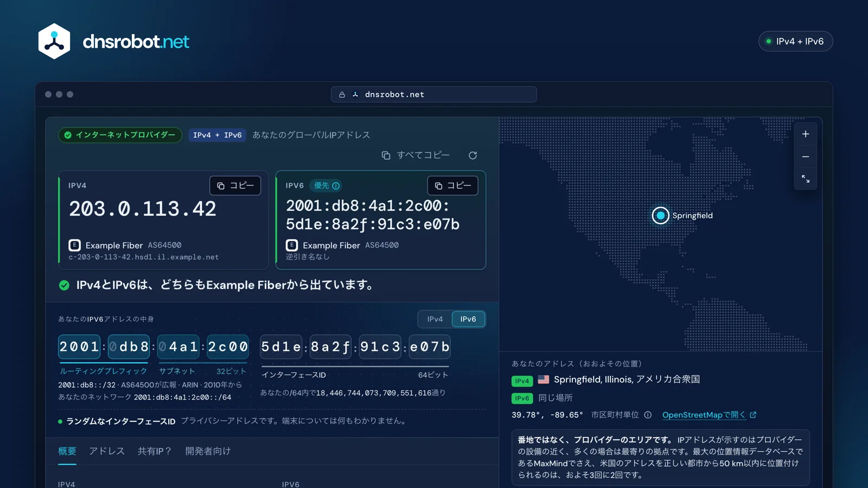
Task: Open the OpenStreetMapで開く link
Action: point(709,415)
